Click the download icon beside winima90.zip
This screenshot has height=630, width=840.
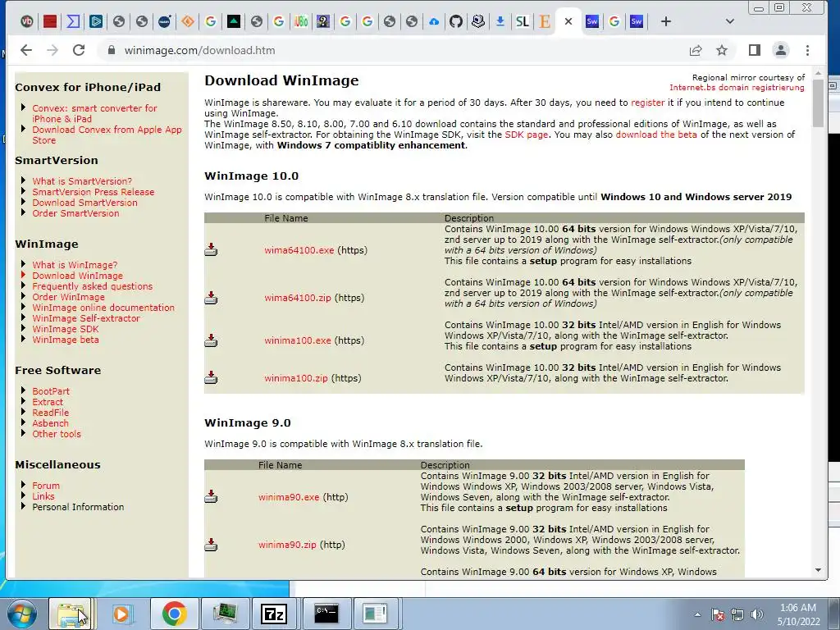(211, 545)
